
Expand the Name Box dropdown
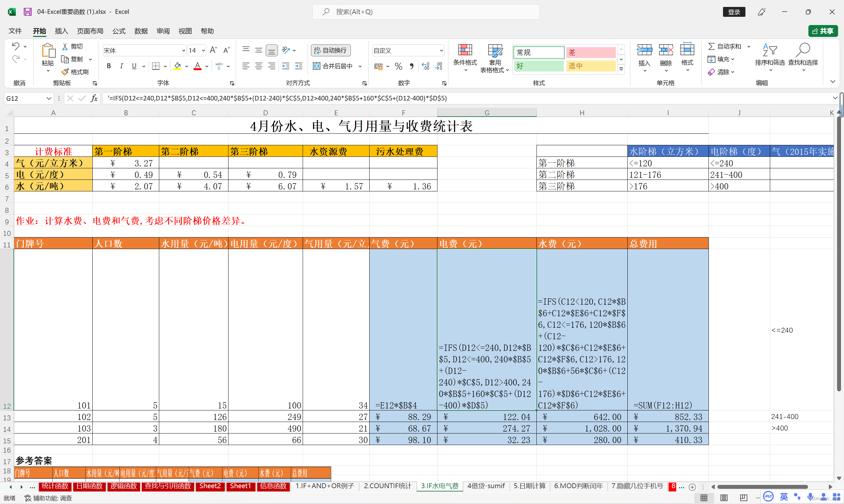coord(48,98)
